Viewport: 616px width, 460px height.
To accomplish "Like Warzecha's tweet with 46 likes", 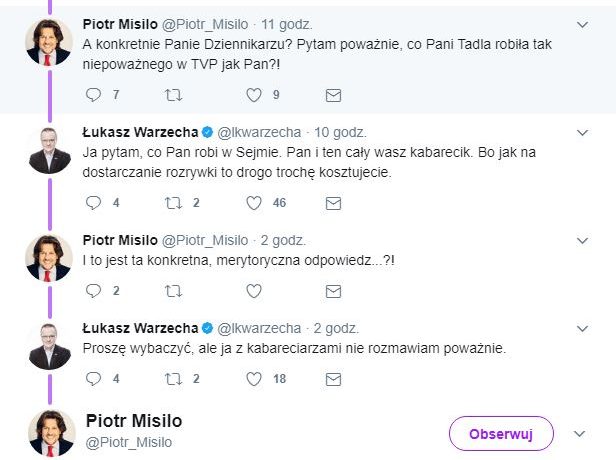I will pyautogui.click(x=254, y=203).
